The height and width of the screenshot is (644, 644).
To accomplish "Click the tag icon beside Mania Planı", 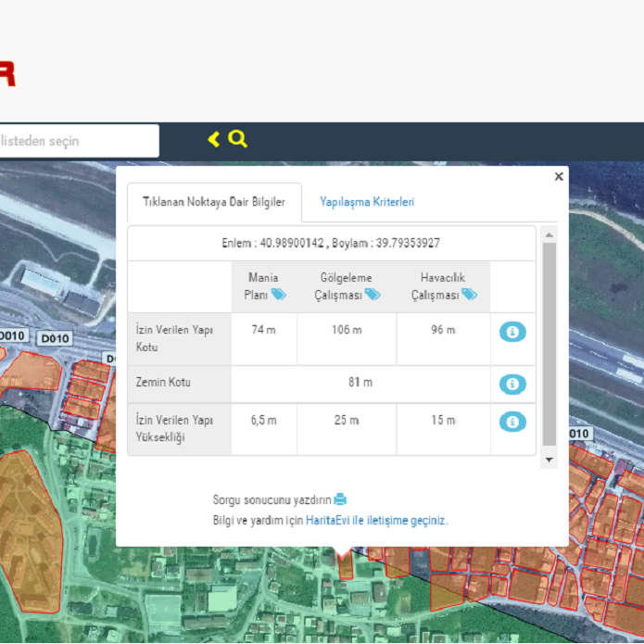I will point(279,295).
